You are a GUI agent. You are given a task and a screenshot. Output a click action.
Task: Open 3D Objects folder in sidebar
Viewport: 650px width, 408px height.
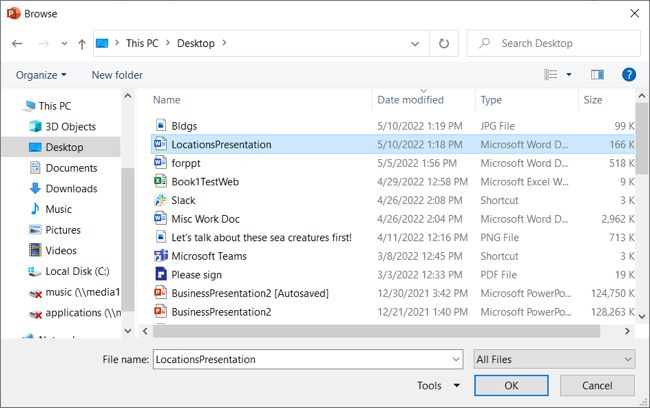(70, 127)
